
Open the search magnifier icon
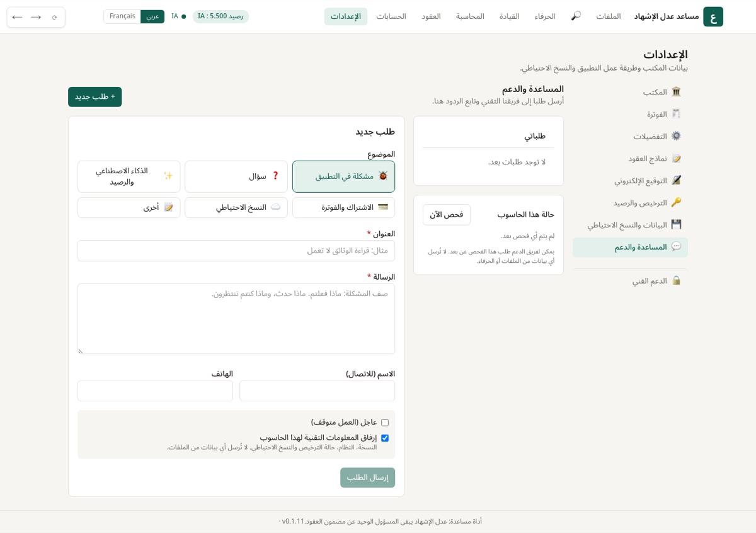(x=576, y=16)
